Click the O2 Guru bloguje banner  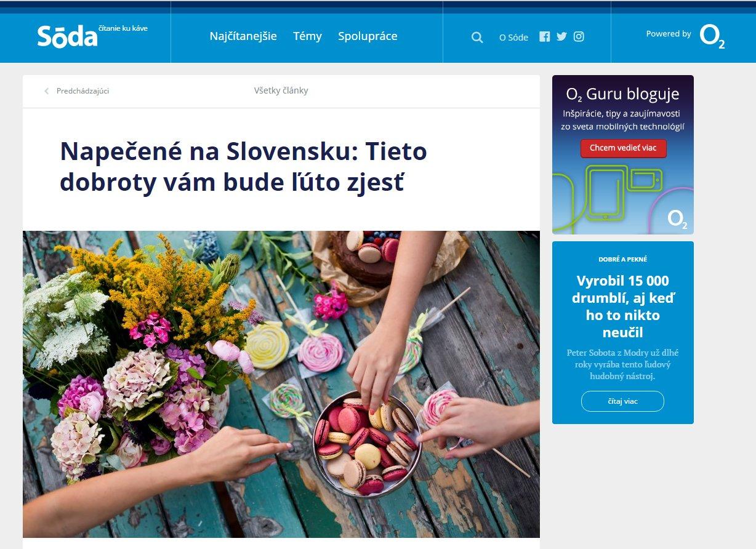[x=623, y=154]
